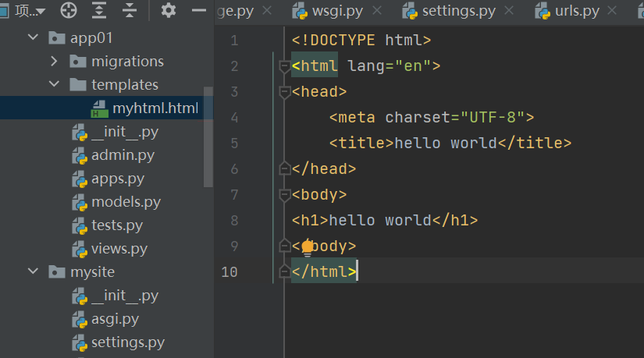Click the project panel vertical scrollbar
The image size is (644, 358).
208,136
